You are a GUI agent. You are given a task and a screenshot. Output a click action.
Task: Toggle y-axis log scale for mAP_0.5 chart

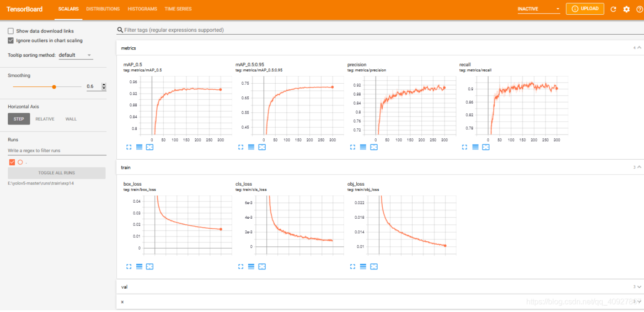coord(139,147)
